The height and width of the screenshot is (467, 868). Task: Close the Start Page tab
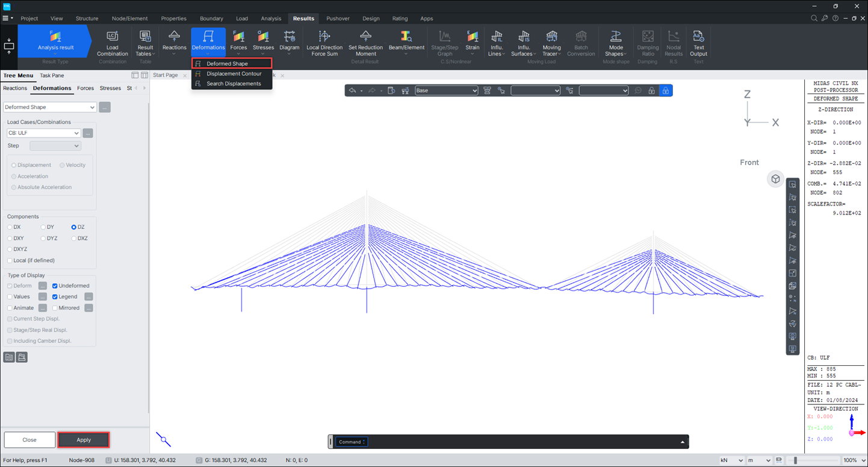(185, 76)
